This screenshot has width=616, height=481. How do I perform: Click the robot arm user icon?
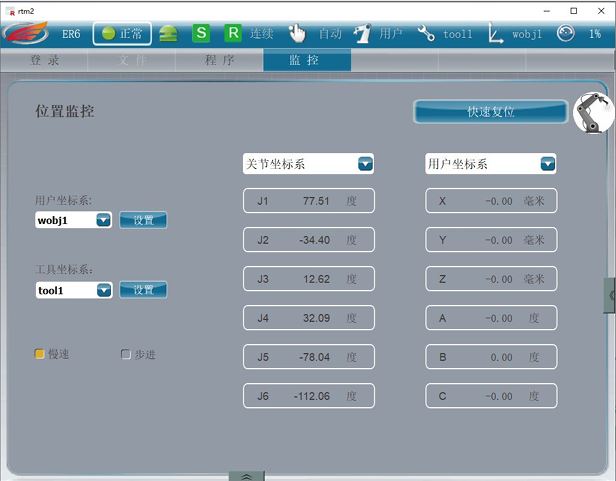tap(361, 33)
